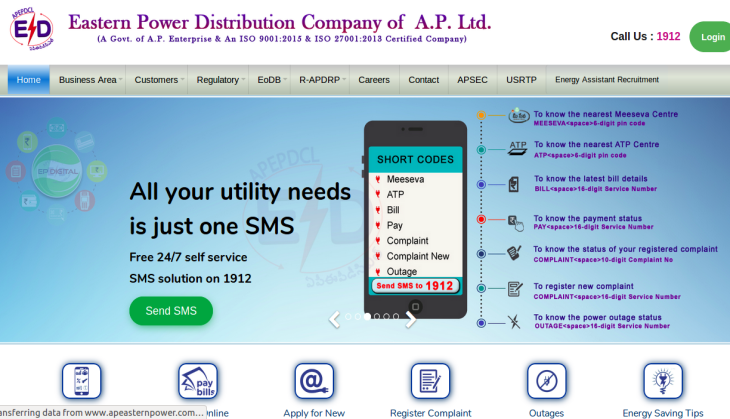Expand the Business Area menu
730x419 pixels.
88,80
